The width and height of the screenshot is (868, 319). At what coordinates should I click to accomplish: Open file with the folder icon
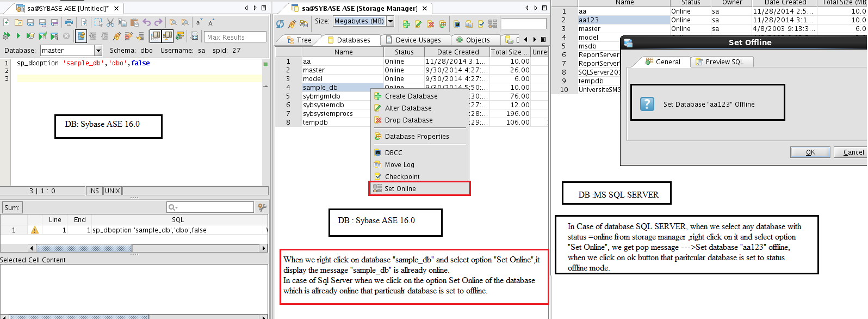[x=18, y=22]
